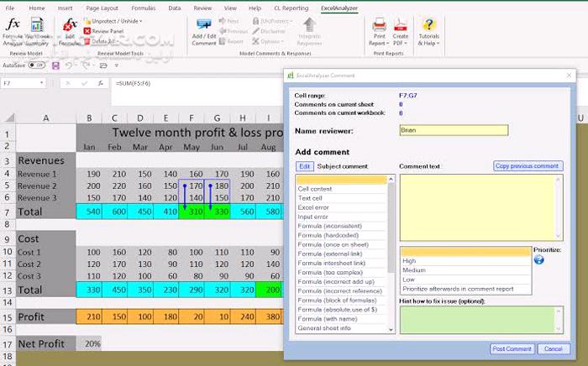Click subject list scroll down arrow
The image size is (588, 366).
click(391, 330)
